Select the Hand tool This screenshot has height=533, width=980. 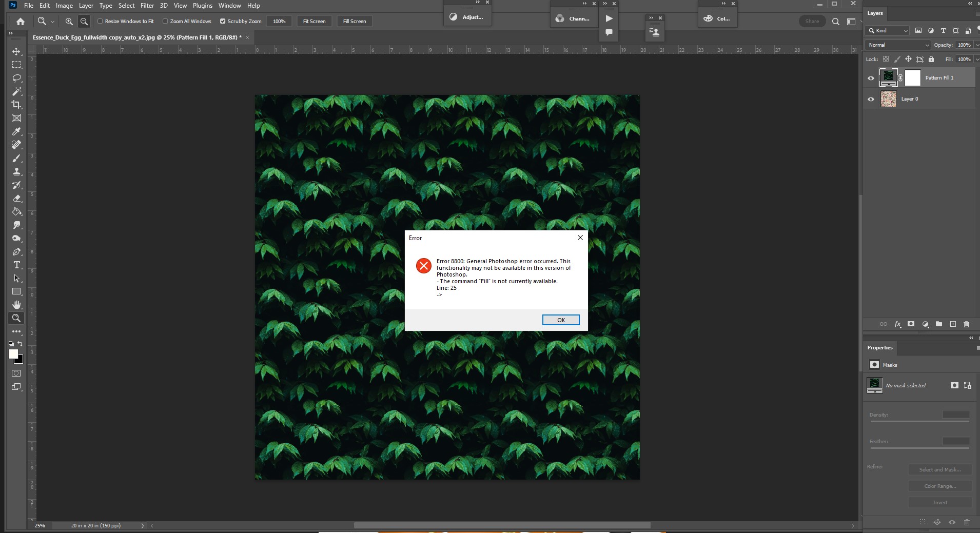pos(16,304)
